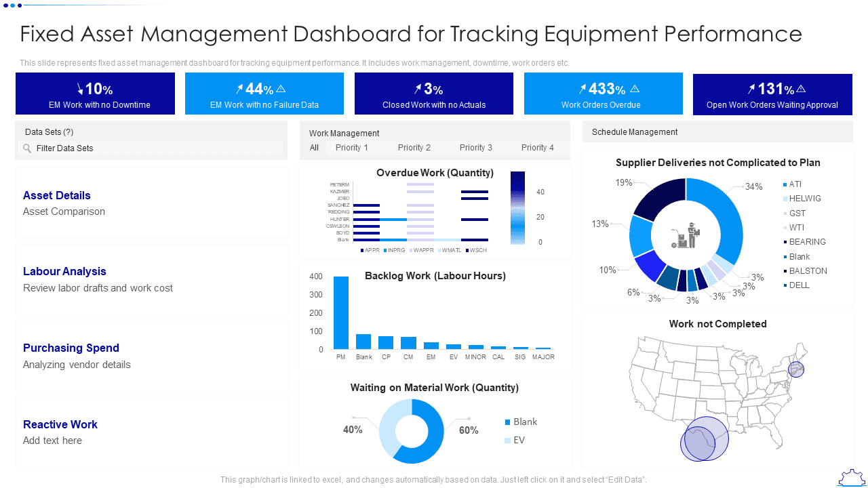Screen dimensions: 868x488
Task: Click the CP bar in Backlog Work chart
Action: (386, 343)
